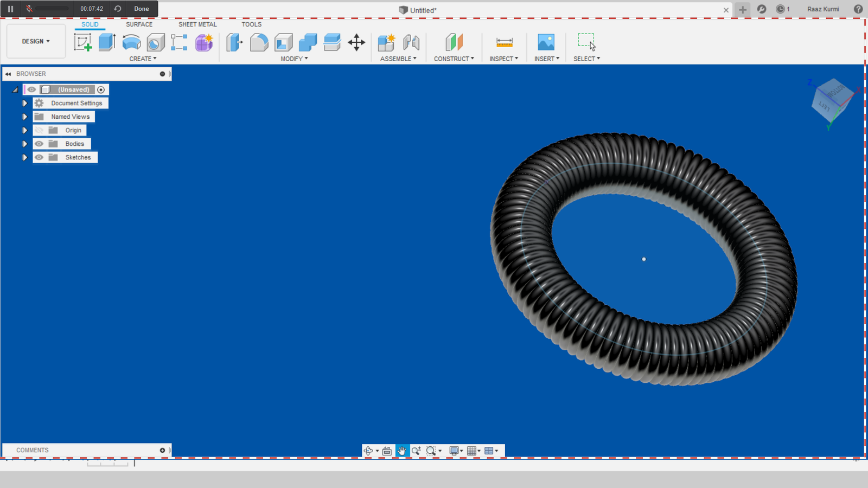This screenshot has height=488, width=868.
Task: Restart recording with circular arrow button
Action: (117, 9)
